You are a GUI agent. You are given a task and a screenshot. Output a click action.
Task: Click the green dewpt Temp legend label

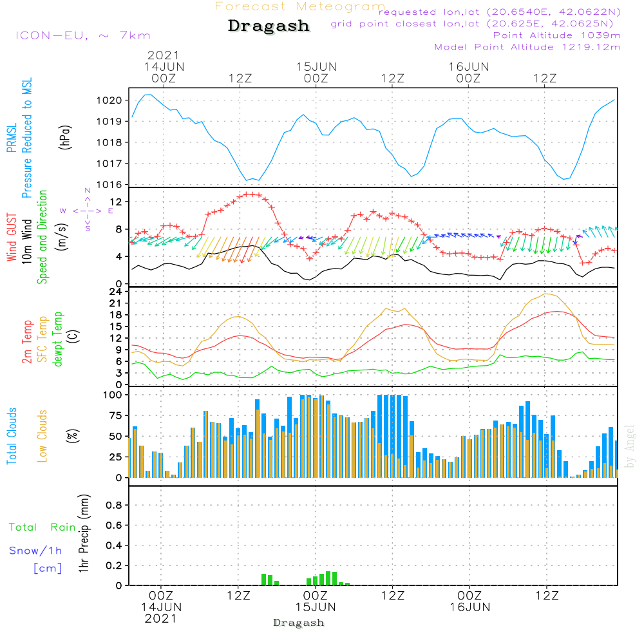pos(59,339)
